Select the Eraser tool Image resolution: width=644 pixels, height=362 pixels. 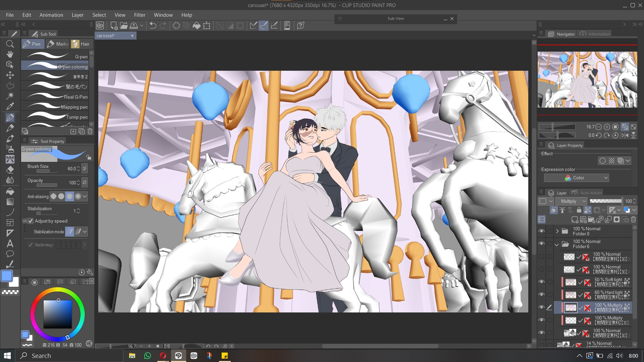tap(10, 170)
